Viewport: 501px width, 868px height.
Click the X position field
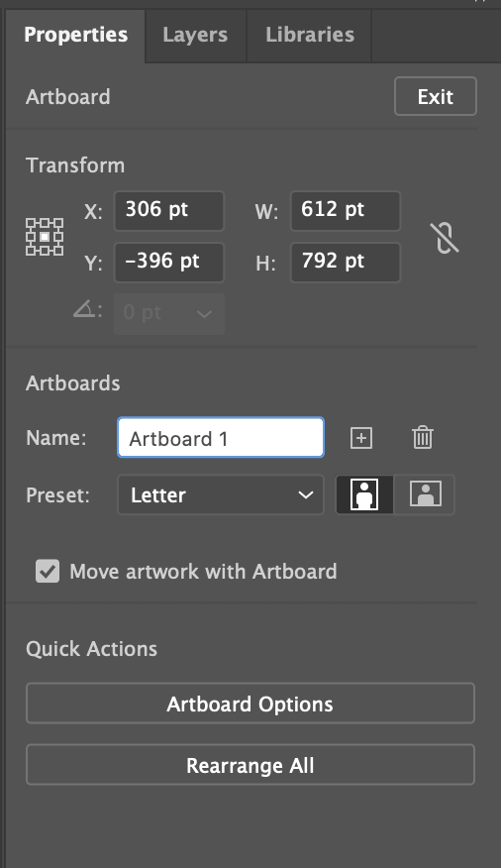coord(168,210)
